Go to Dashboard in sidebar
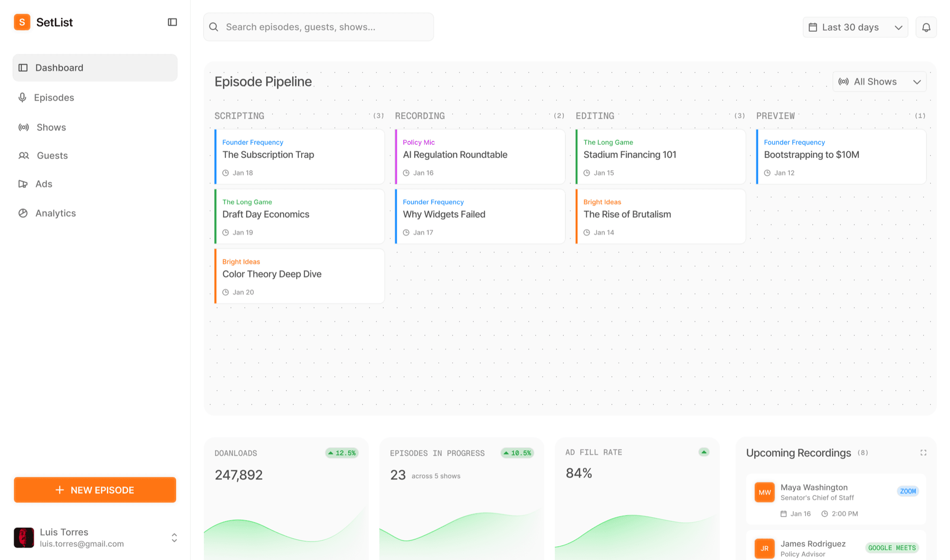This screenshot has width=950, height=560. (x=95, y=68)
